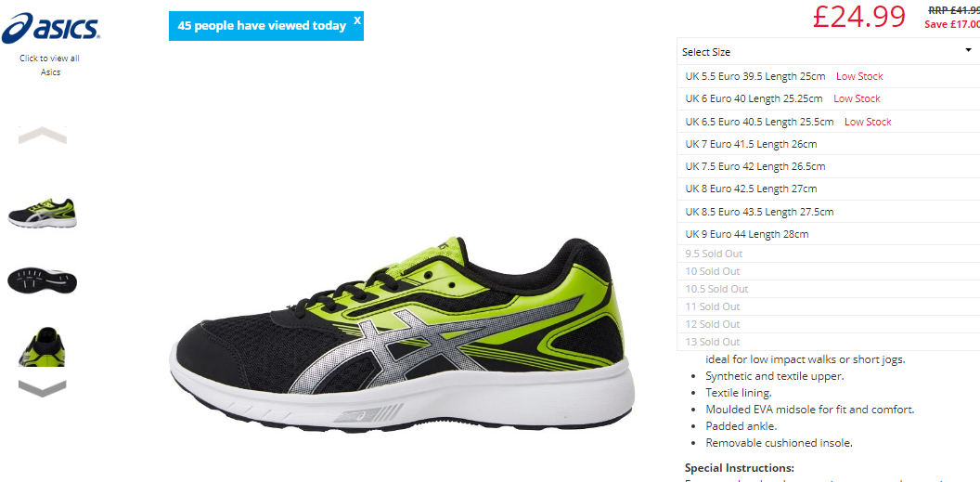Viewport: 980px width, 482px height.
Task: Select UK 8.5 Euro 43.5 option
Action: coord(828,212)
